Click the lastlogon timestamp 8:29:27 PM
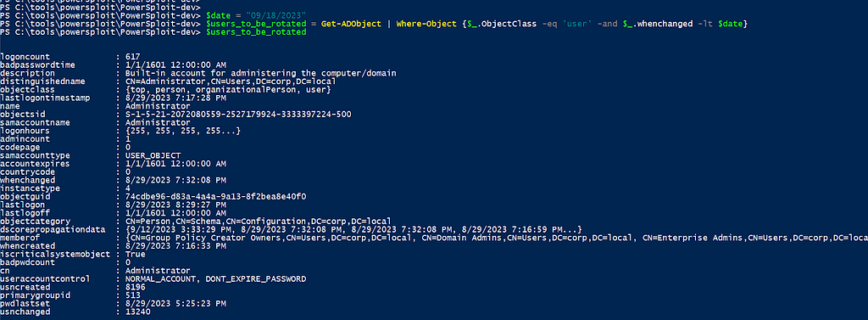 click(175, 205)
